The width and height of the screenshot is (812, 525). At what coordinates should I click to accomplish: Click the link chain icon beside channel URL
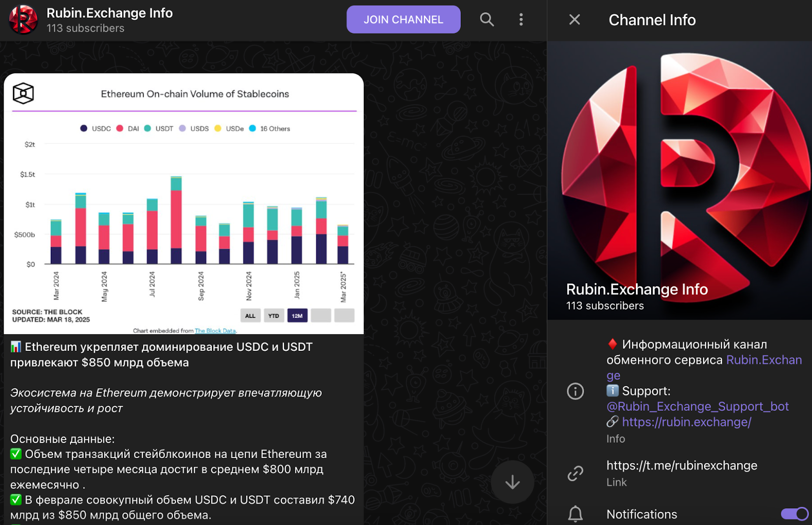[575, 473]
